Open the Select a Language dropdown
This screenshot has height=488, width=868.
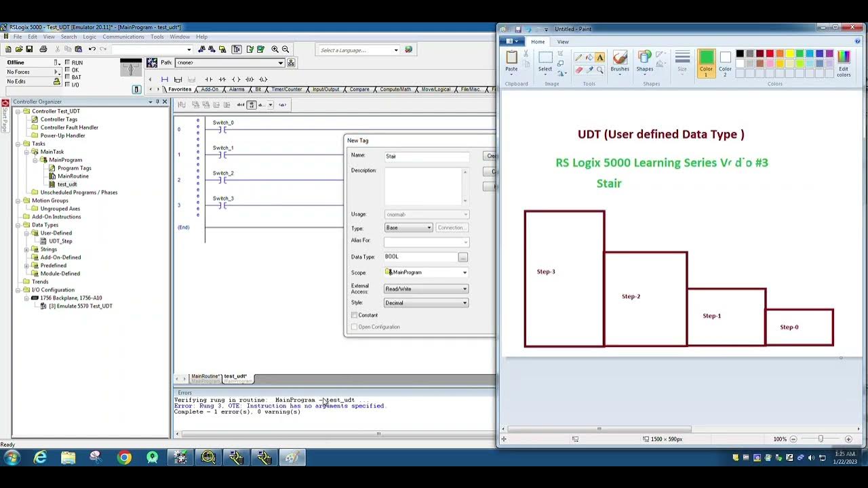pyautogui.click(x=359, y=50)
